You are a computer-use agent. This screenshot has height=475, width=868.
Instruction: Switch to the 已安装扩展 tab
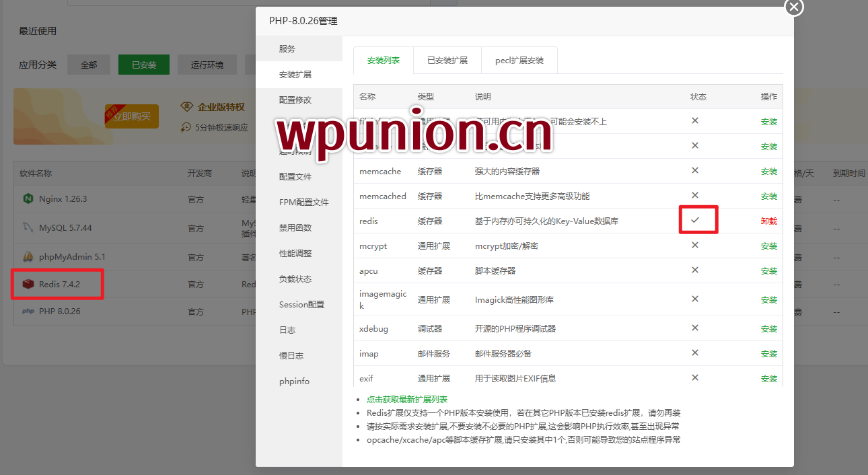(x=447, y=61)
